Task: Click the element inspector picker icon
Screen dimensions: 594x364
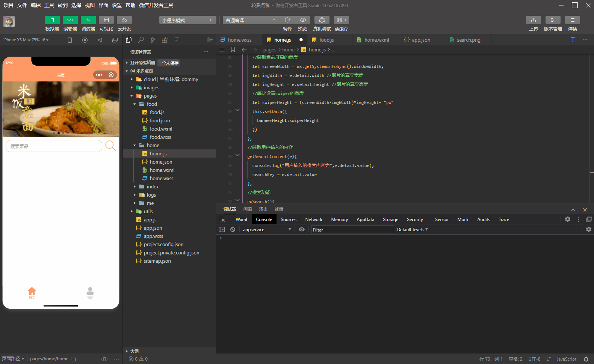Action: pyautogui.click(x=222, y=220)
